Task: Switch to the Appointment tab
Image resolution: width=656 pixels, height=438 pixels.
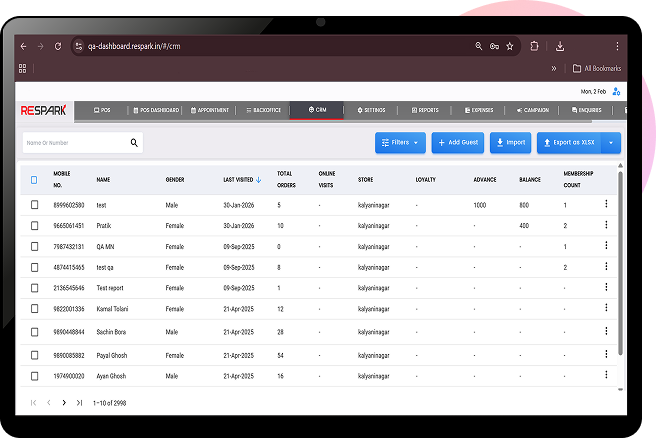Action: tap(210, 110)
